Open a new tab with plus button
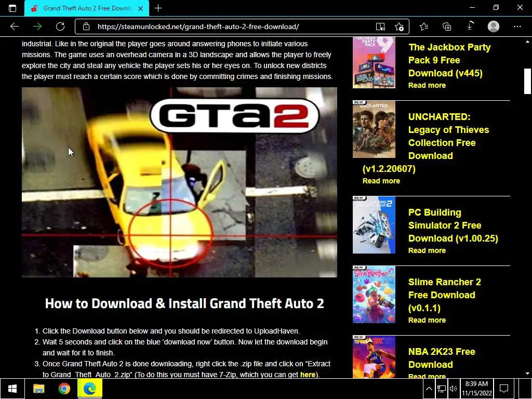 tap(158, 8)
